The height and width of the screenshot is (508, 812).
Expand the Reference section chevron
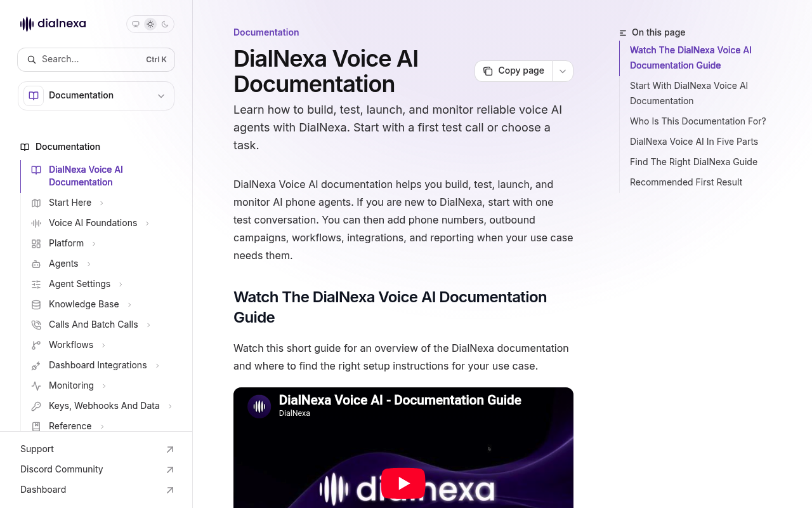tap(101, 427)
